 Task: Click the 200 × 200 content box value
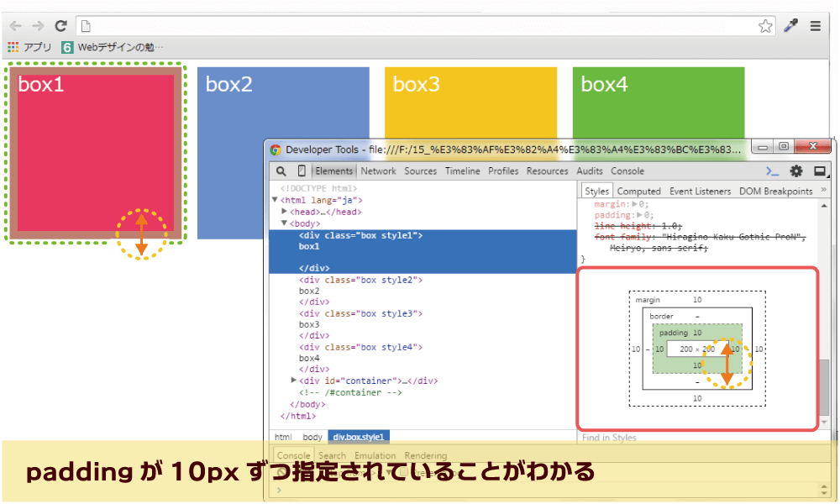tap(697, 349)
